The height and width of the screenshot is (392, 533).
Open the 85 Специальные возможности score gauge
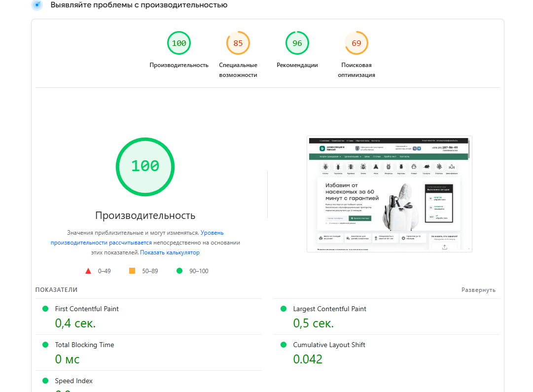click(238, 43)
